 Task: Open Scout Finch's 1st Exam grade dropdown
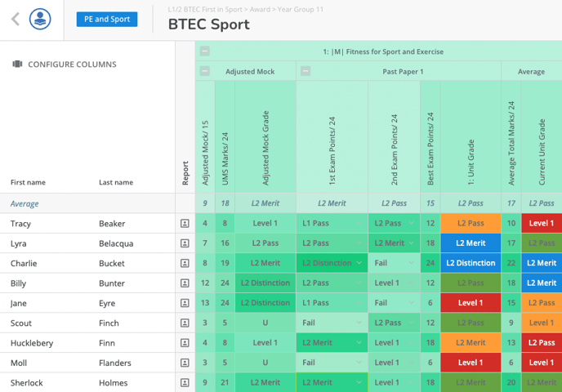tap(359, 323)
